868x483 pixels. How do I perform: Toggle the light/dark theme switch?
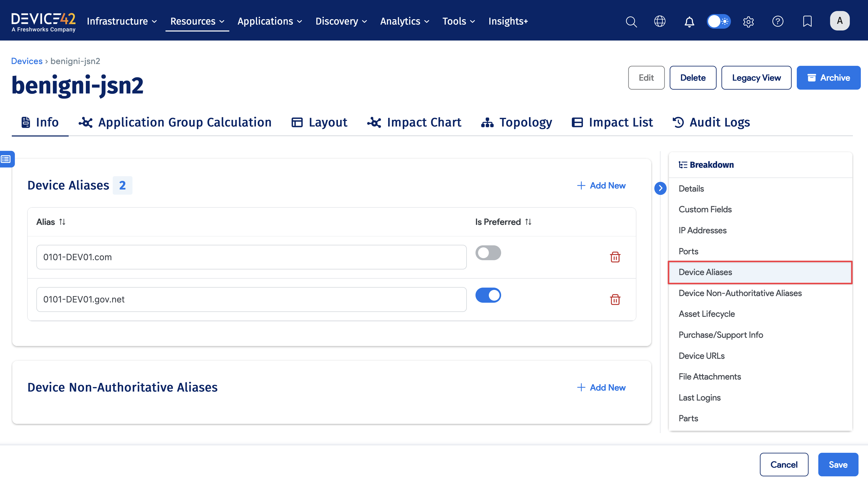[x=718, y=22]
